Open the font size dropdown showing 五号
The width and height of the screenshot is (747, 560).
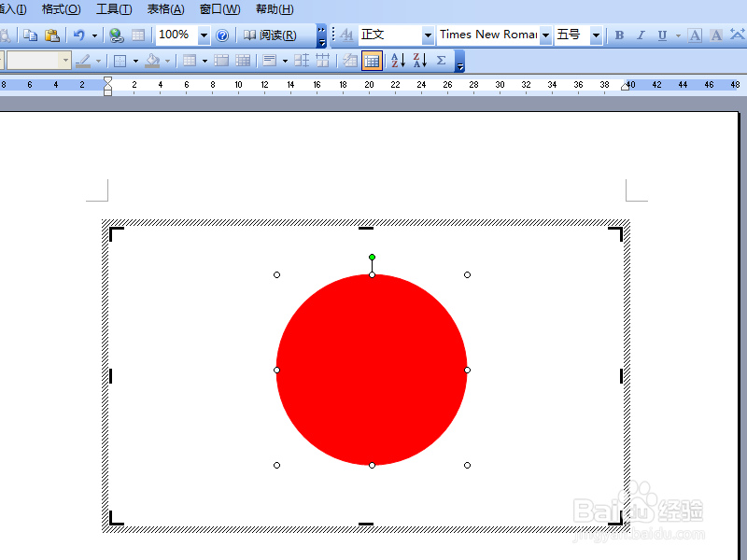(x=595, y=34)
